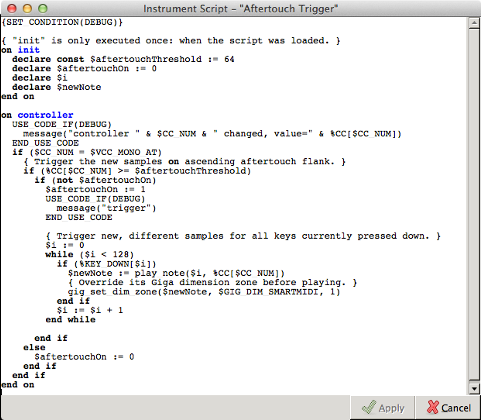This screenshot has width=481, height=420.
Task: Click the blue "controller" keyword
Action: 45,115
